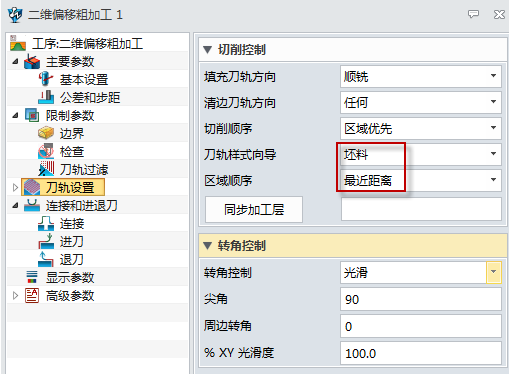Click the 刀轨过滤 filter icon
Viewport: 509px width, 374px height.
[x=46, y=169]
